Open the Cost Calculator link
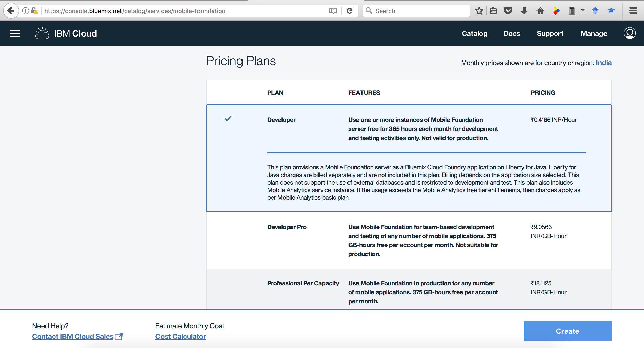 pos(181,336)
